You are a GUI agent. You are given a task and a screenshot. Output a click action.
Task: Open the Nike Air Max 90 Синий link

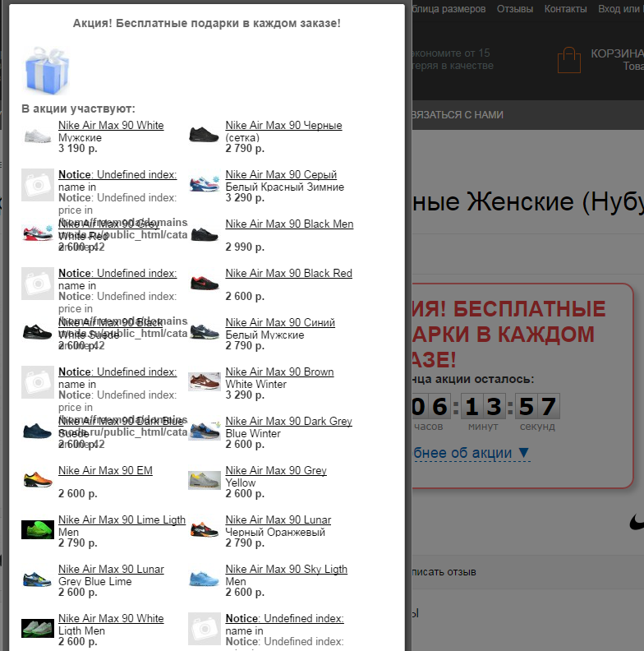pyautogui.click(x=280, y=329)
